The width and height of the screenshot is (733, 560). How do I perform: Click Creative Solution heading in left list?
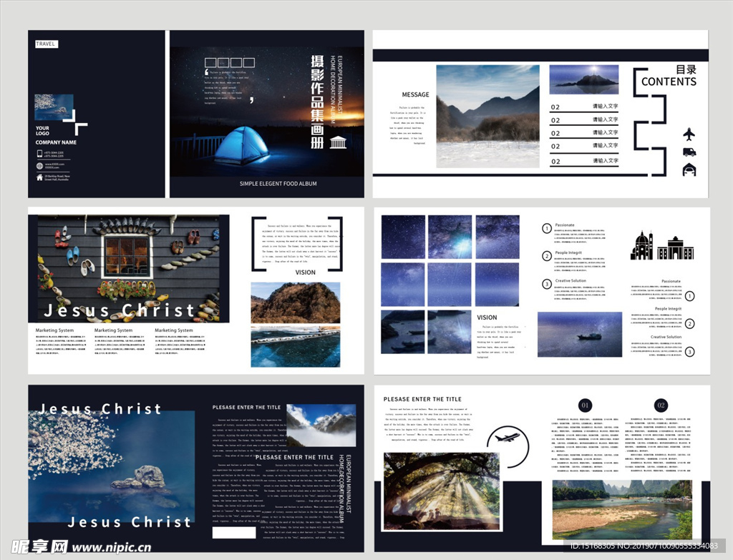(x=571, y=280)
